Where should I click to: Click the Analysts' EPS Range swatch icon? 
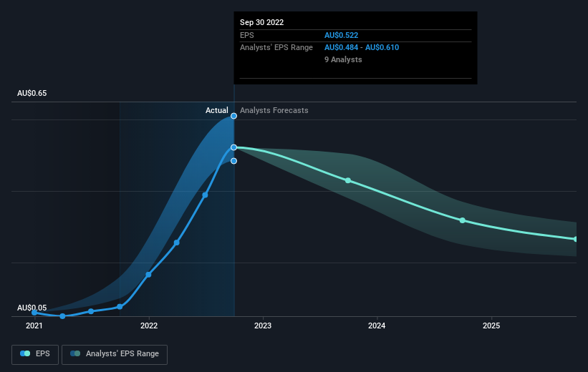(x=75, y=353)
